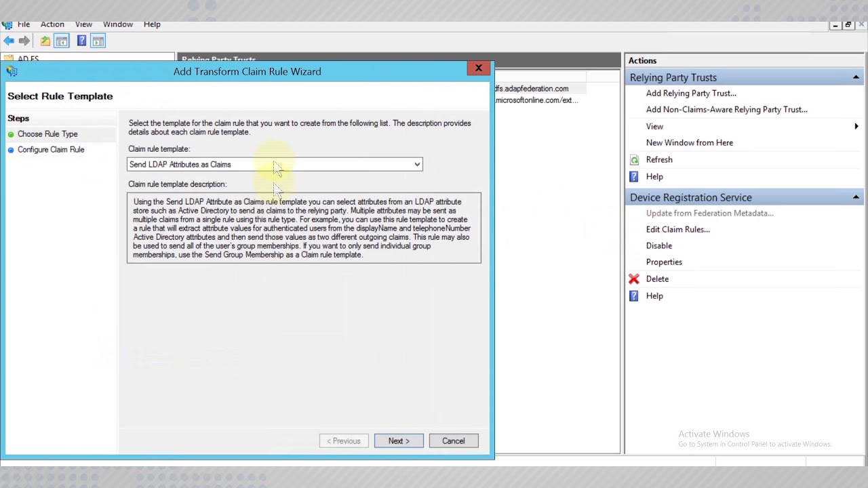Click the Help text under Device Registration Service
The image size is (868, 488).
click(x=654, y=296)
